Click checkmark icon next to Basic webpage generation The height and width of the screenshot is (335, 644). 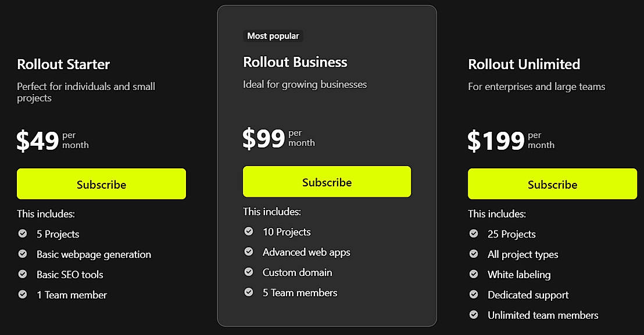click(23, 254)
